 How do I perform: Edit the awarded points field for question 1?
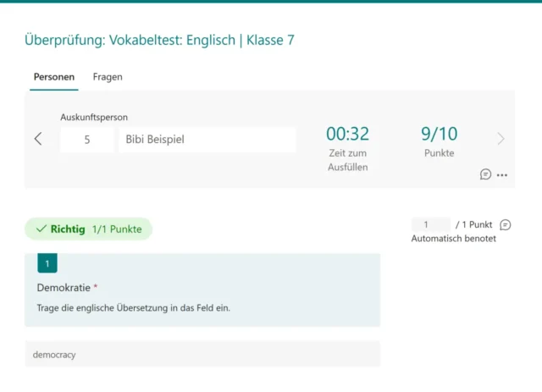(430, 225)
